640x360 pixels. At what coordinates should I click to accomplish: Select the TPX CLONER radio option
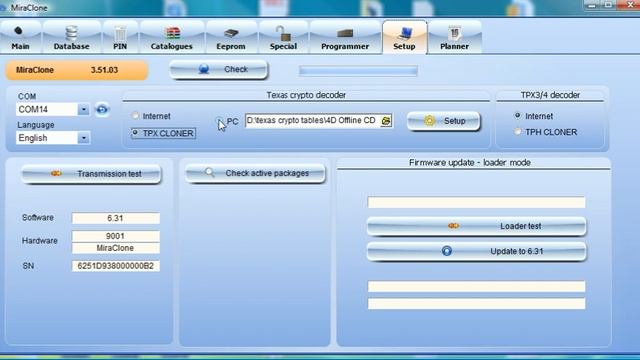(x=163, y=133)
